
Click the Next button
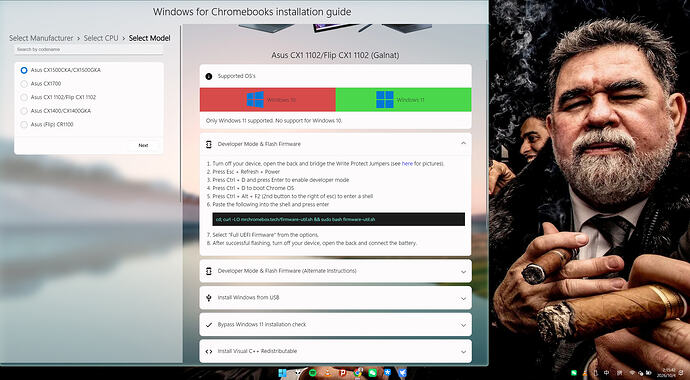tap(143, 145)
